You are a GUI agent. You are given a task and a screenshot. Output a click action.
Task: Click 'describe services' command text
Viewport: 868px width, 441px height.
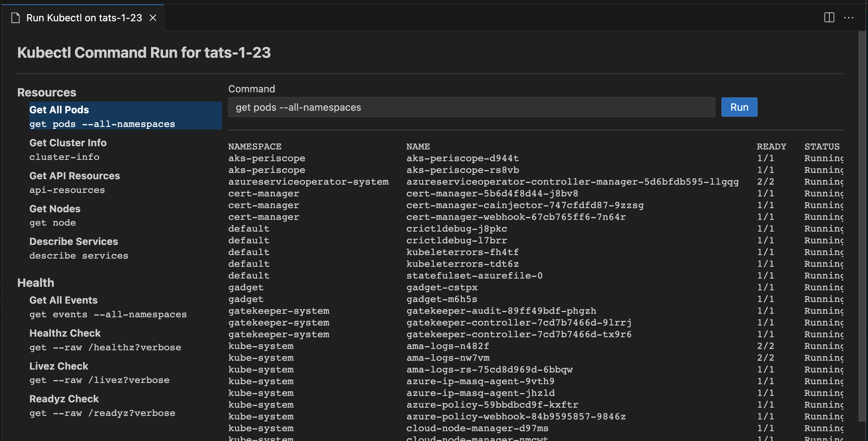(79, 256)
